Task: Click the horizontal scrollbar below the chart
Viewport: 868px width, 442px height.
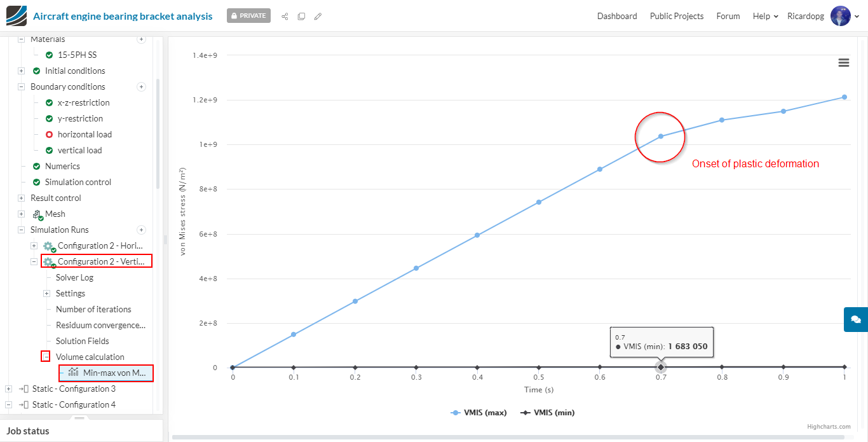Action: tap(508, 438)
